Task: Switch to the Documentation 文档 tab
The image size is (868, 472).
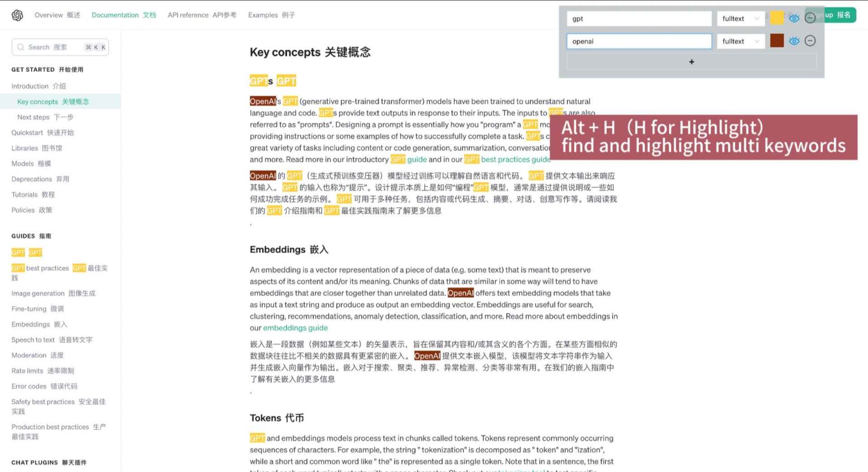Action: point(124,15)
